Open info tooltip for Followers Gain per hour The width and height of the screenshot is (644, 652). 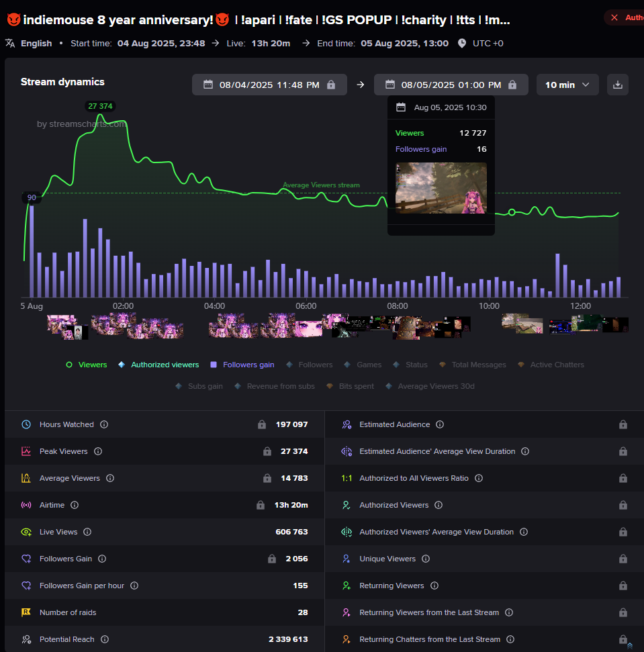(x=134, y=586)
